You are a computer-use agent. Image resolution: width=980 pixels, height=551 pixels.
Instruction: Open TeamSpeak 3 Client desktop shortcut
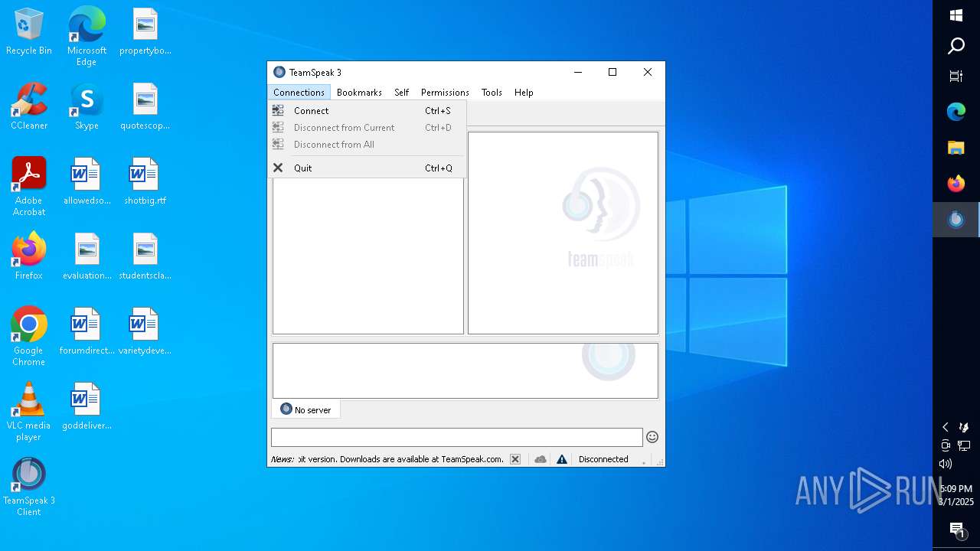click(29, 487)
